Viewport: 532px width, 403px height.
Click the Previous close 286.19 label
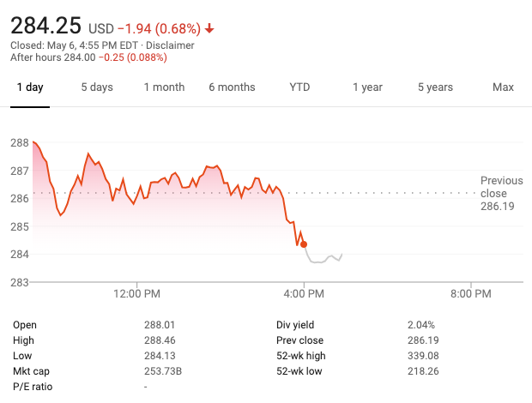pos(501,193)
